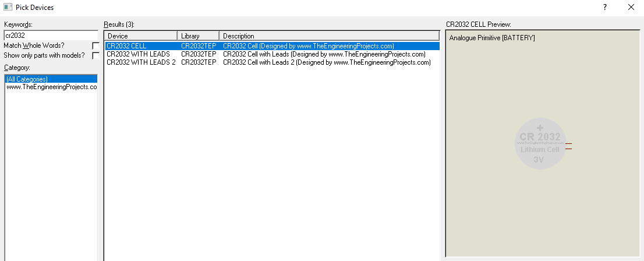Click the Analogue Primitive [BATTERY] label
This screenshot has width=644, height=261.
coord(492,38)
